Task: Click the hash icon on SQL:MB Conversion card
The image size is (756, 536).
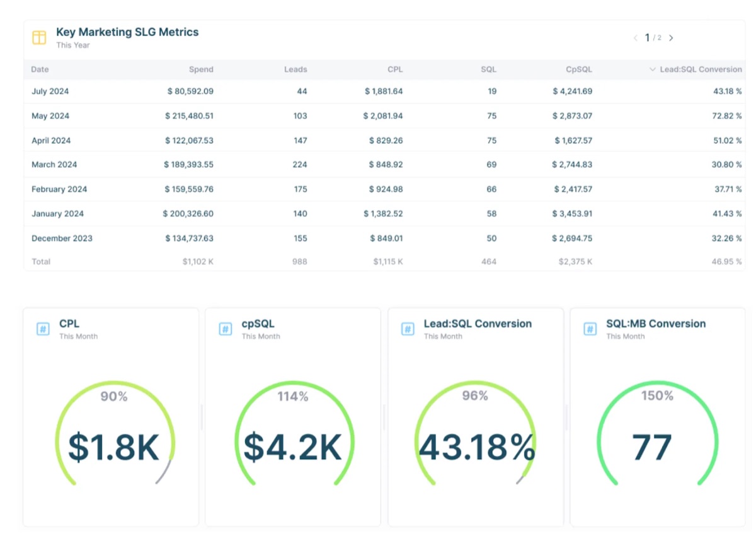Action: (590, 329)
